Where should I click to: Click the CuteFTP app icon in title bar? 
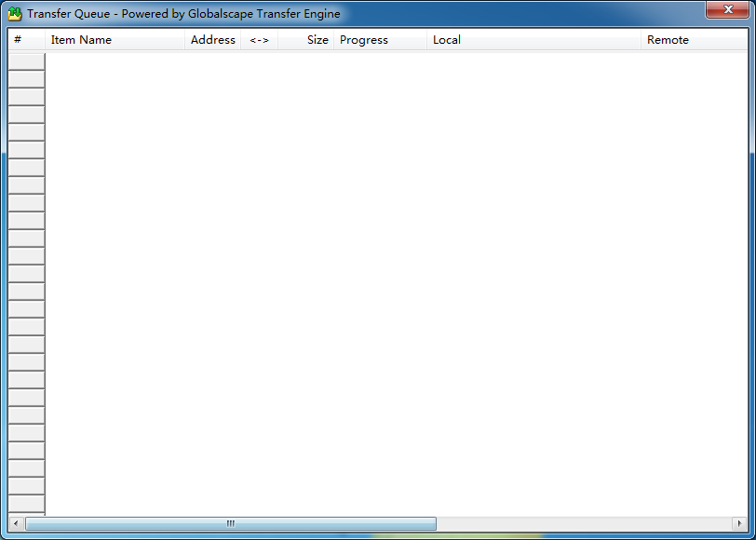pos(15,14)
